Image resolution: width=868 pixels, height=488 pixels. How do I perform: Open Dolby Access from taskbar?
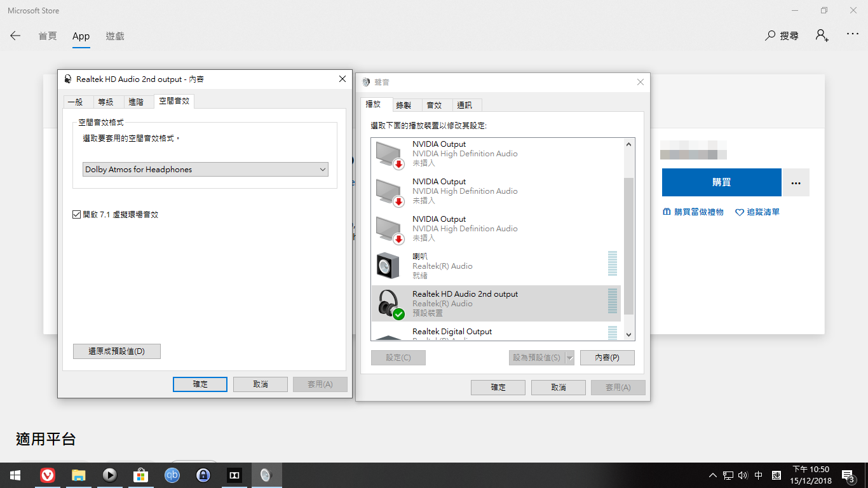click(x=234, y=475)
